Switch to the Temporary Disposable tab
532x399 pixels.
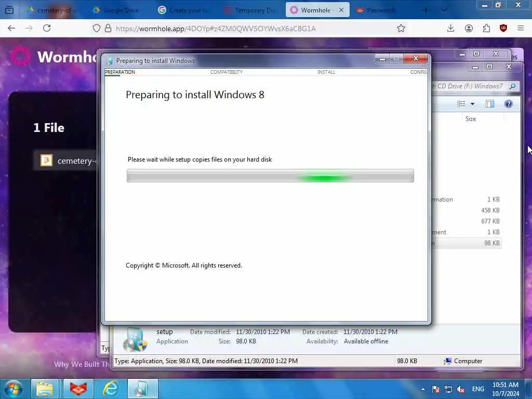click(251, 10)
